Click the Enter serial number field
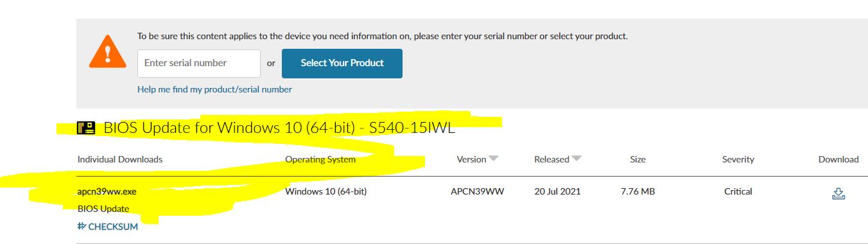This screenshot has width=868, height=244. pos(199,64)
